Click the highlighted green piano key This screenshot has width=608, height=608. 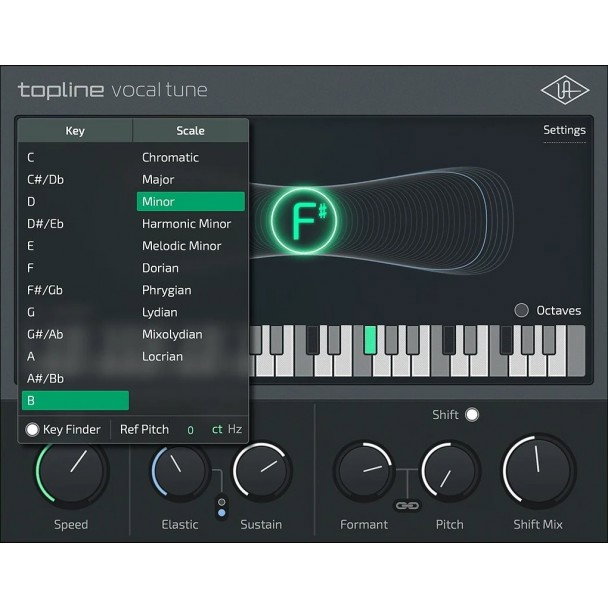tap(370, 340)
